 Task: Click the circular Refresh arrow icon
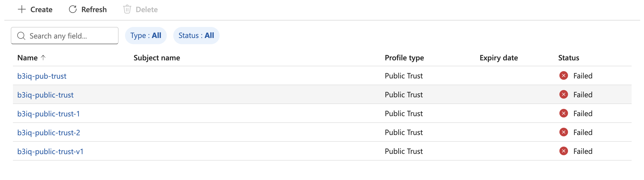[x=73, y=9]
